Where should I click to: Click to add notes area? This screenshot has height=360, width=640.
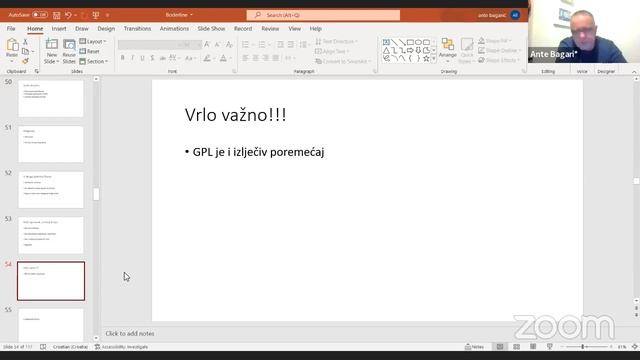[x=130, y=333]
